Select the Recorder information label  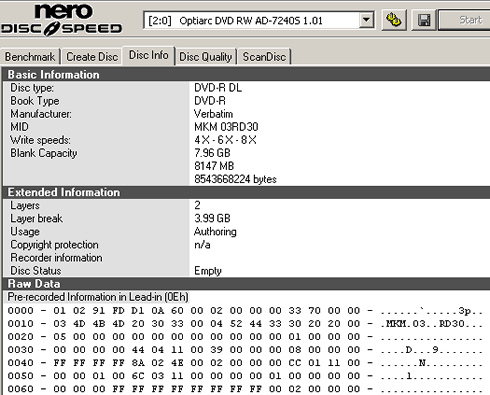tap(56, 258)
